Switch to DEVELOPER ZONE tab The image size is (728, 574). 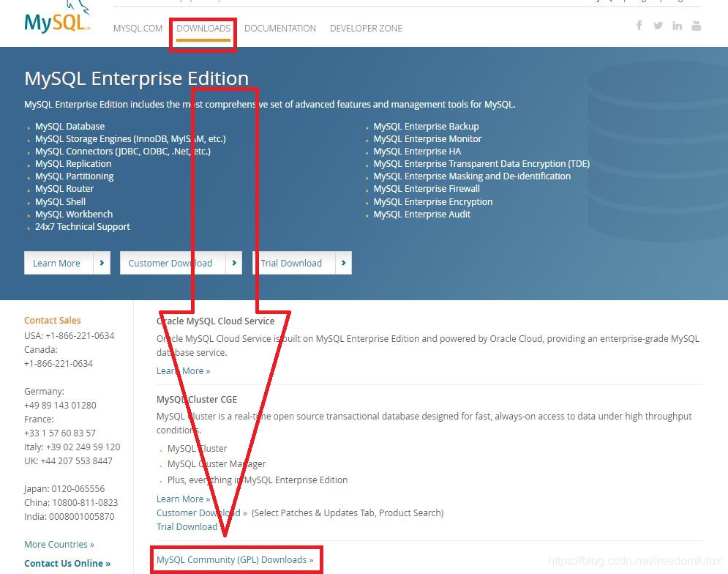[366, 29]
